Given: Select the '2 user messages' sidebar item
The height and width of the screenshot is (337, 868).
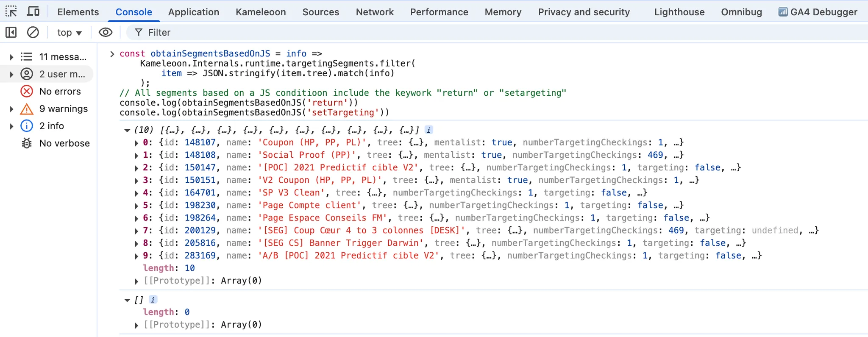Looking at the screenshot, I should pyautogui.click(x=62, y=74).
